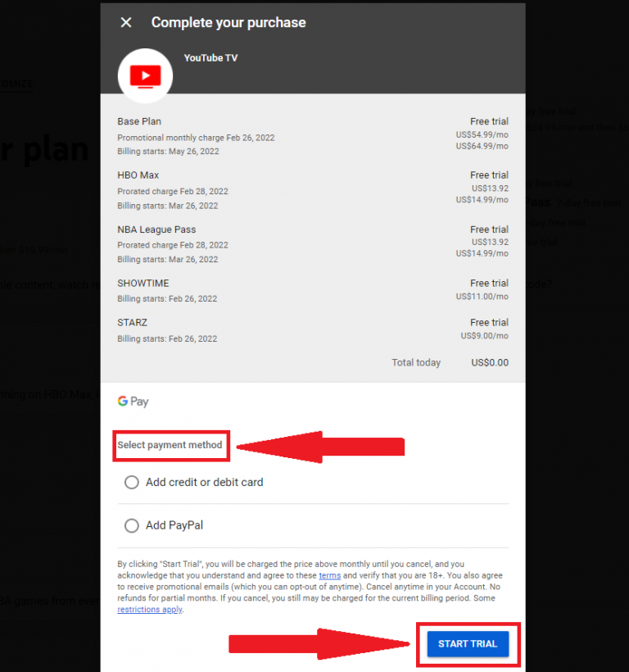Screen dimensions: 629x672
Task: Click the STARZ 'Free trial' label
Action: tap(490, 322)
